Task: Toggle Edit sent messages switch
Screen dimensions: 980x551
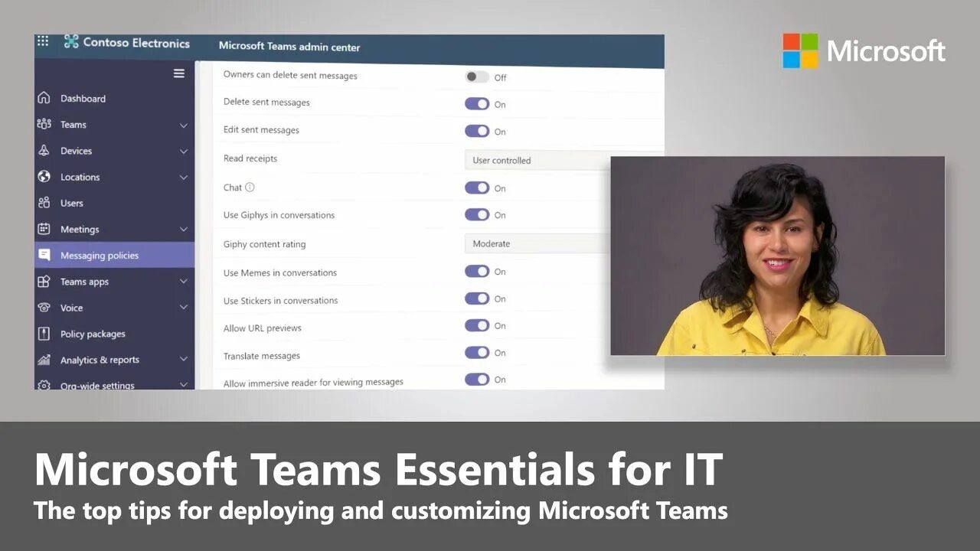Action: [477, 131]
